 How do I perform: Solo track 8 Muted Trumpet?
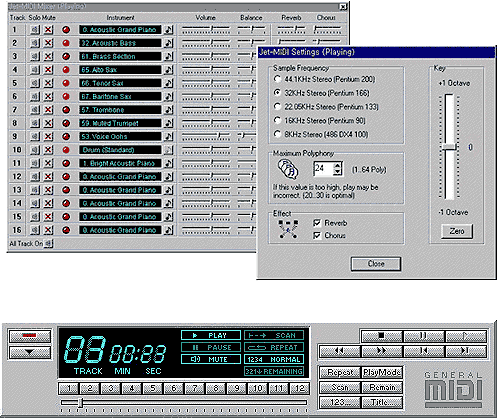34,123
